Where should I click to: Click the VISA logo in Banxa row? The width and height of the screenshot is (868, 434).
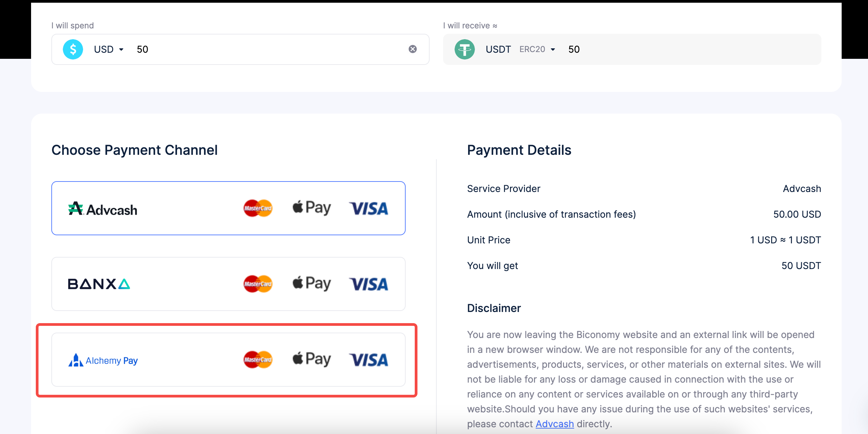[368, 284]
